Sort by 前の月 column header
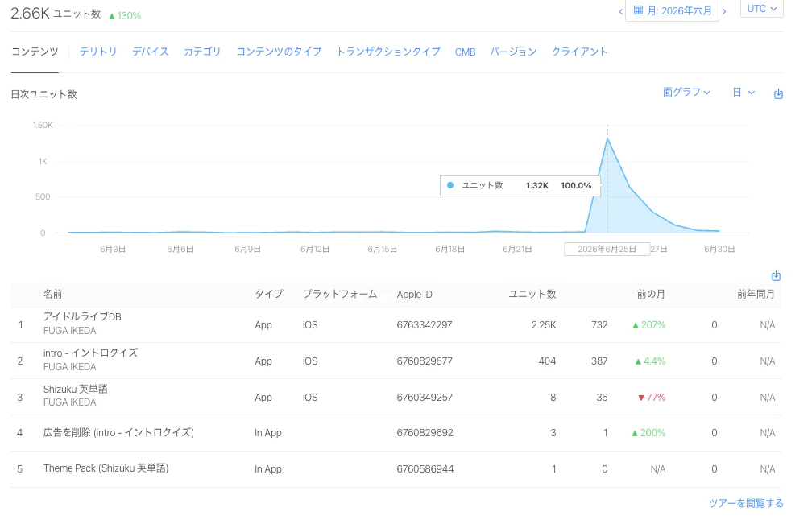Viewport: 812px width, 520px height. click(651, 295)
